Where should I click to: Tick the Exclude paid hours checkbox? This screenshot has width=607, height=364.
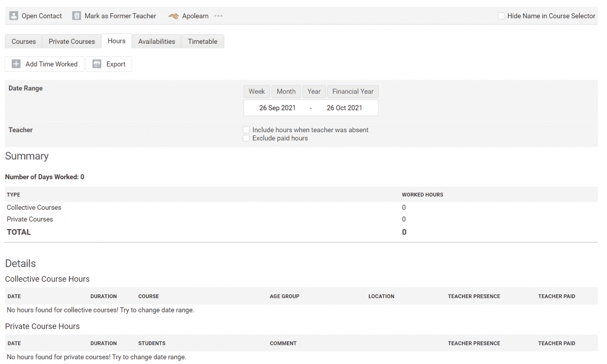pyautogui.click(x=246, y=138)
